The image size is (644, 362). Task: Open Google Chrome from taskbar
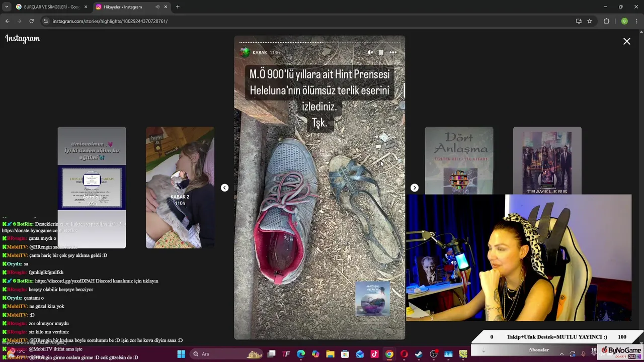coord(389,354)
